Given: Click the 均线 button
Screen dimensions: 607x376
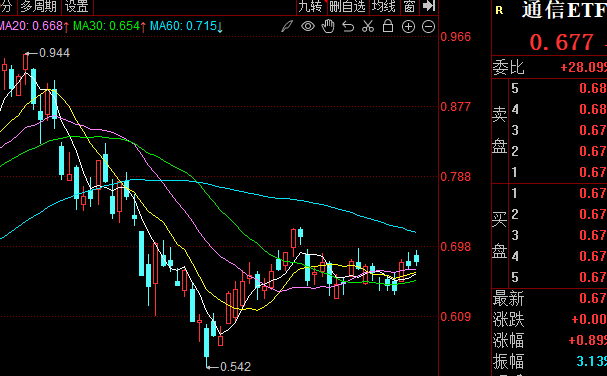Looking at the screenshot, I should tap(384, 6).
